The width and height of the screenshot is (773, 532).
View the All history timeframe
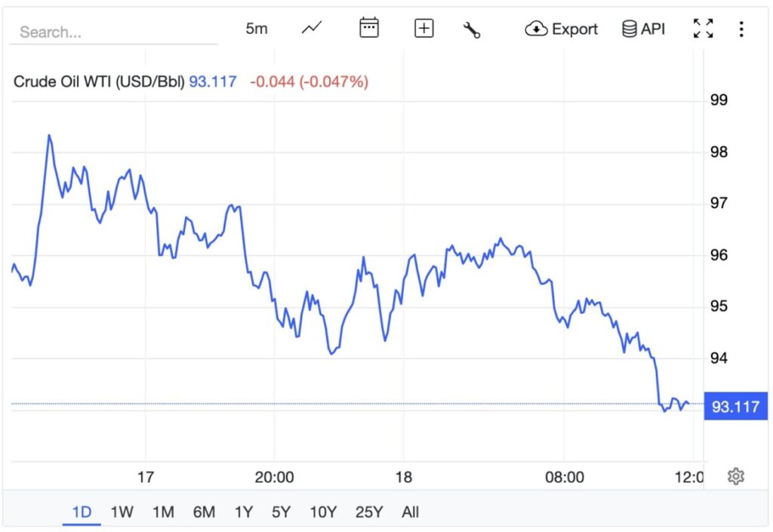[410, 512]
